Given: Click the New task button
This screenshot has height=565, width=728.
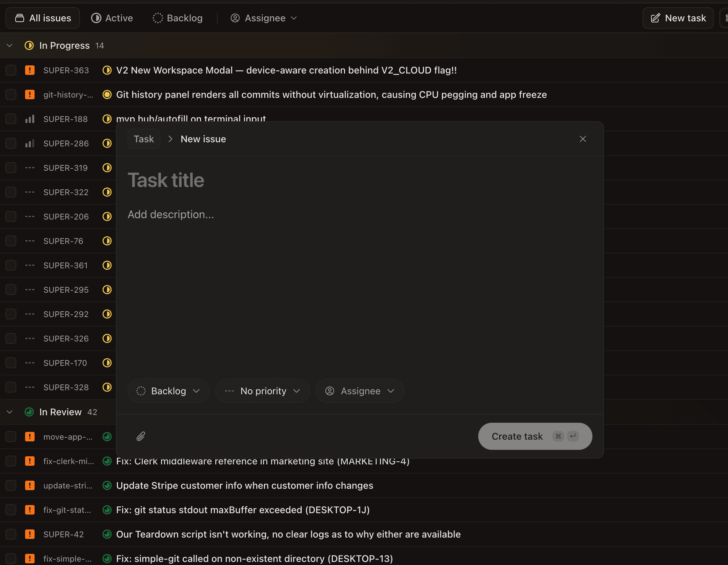Looking at the screenshot, I should coord(678,18).
